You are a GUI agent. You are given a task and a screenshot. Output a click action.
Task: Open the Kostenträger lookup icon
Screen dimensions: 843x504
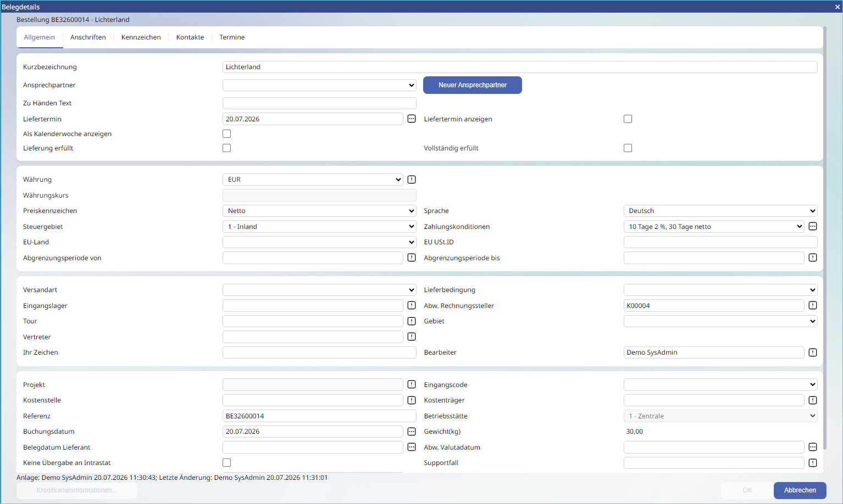(x=813, y=400)
